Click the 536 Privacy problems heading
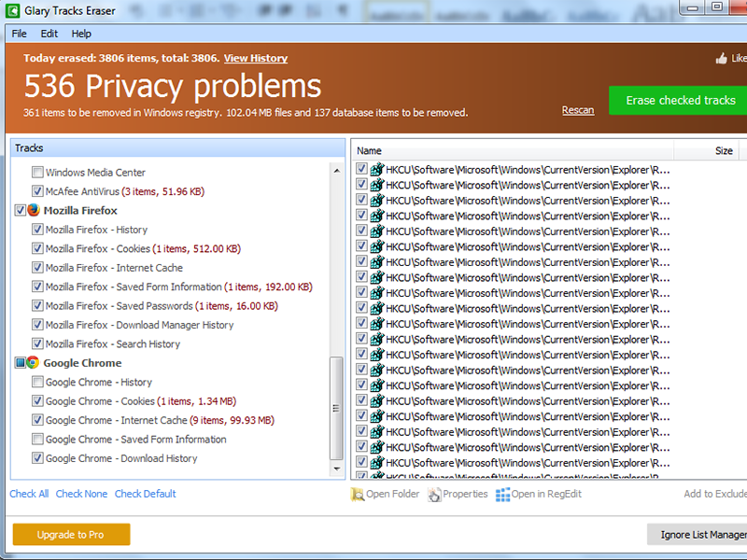The width and height of the screenshot is (747, 560). pyautogui.click(x=173, y=86)
